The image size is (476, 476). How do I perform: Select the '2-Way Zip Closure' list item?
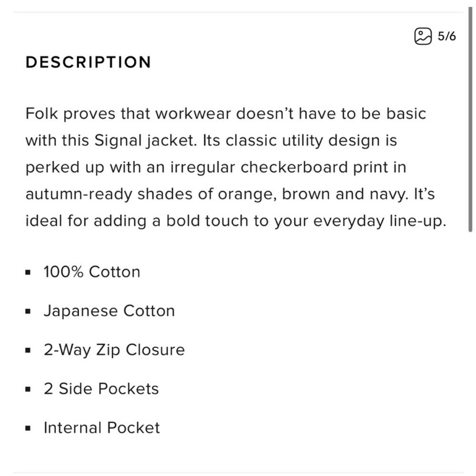click(114, 350)
